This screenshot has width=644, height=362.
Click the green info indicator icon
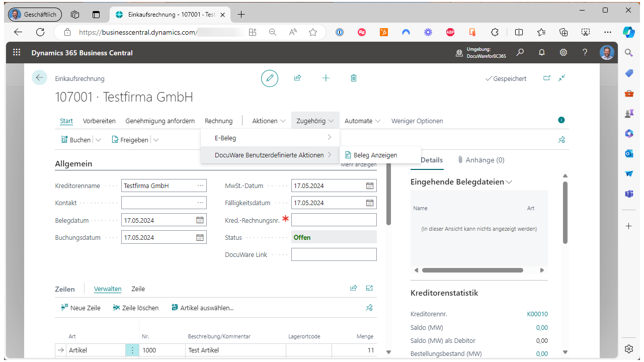(561, 120)
